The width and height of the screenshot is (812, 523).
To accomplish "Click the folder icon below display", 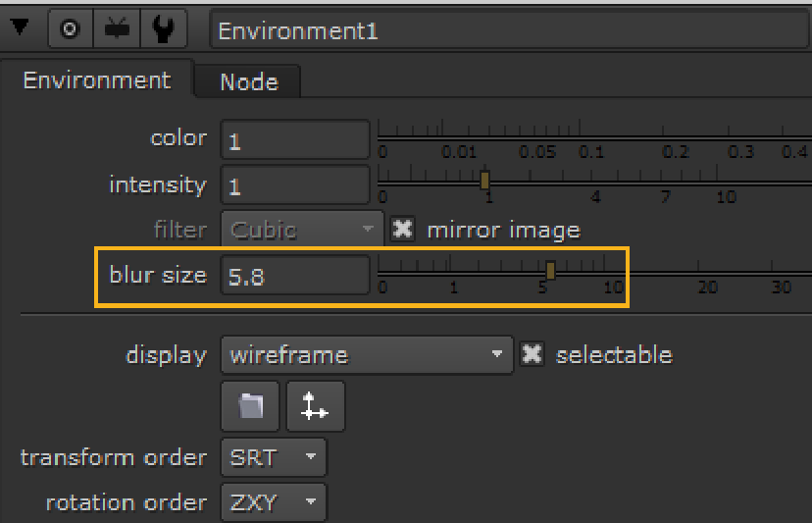I will [x=251, y=405].
